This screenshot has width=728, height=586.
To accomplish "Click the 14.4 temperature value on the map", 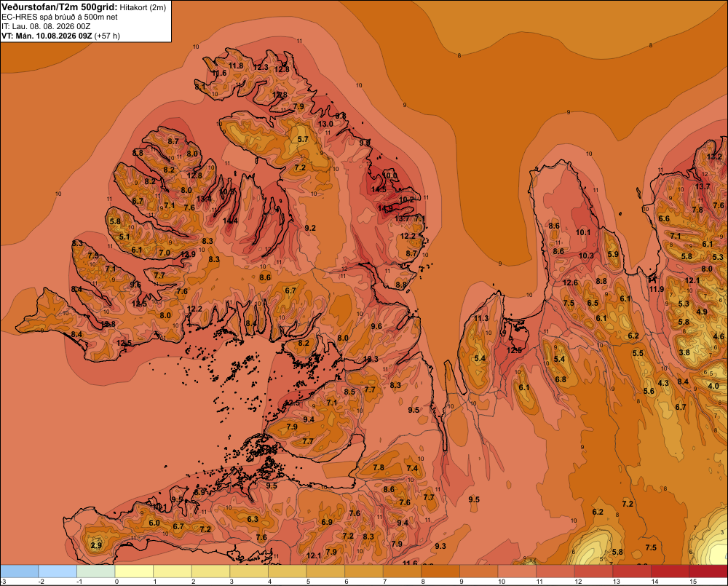I will coord(230,221).
